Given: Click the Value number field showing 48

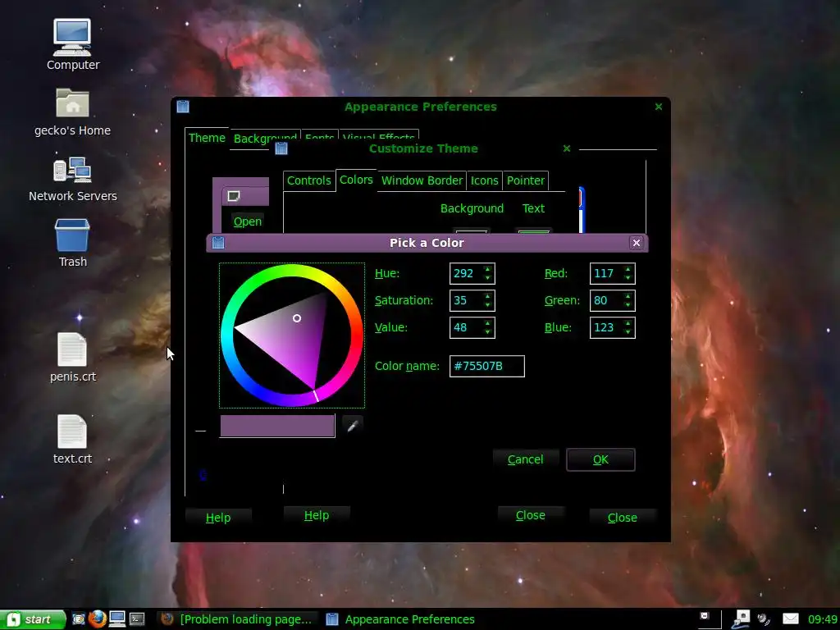Looking at the screenshot, I should 466,327.
